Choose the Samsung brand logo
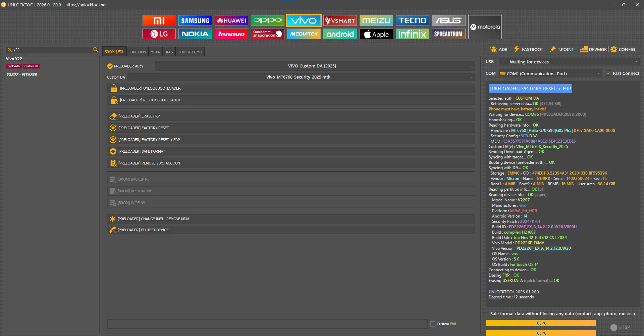 [195, 21]
